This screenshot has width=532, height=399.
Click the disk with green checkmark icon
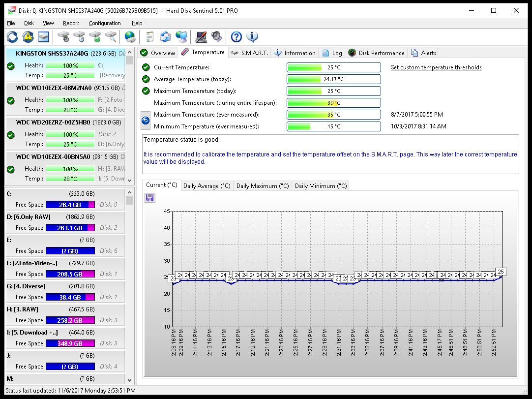click(x=95, y=37)
